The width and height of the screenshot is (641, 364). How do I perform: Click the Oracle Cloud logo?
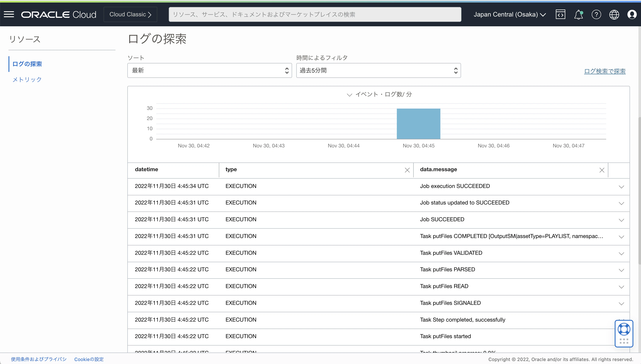point(59,14)
